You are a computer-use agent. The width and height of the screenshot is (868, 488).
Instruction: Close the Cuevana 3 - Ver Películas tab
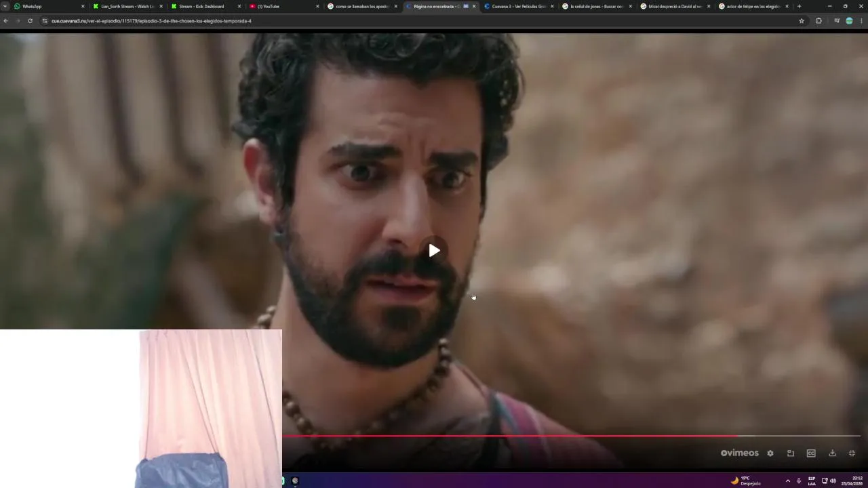552,6
